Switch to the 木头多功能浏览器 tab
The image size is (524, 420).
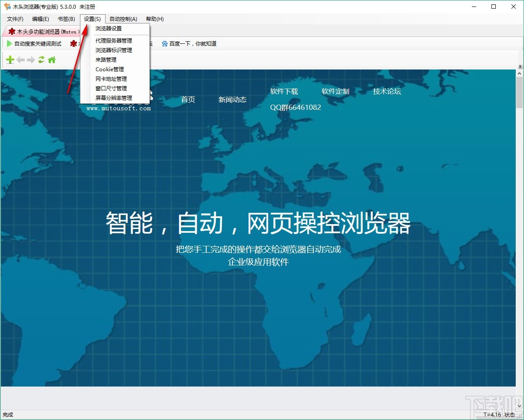pos(42,32)
